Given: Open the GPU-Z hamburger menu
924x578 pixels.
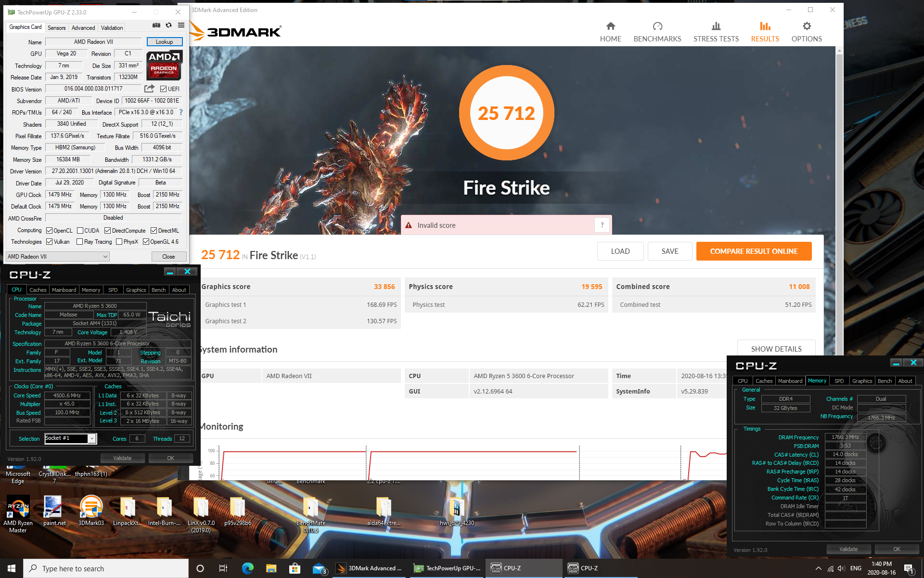Looking at the screenshot, I should [181, 26].
